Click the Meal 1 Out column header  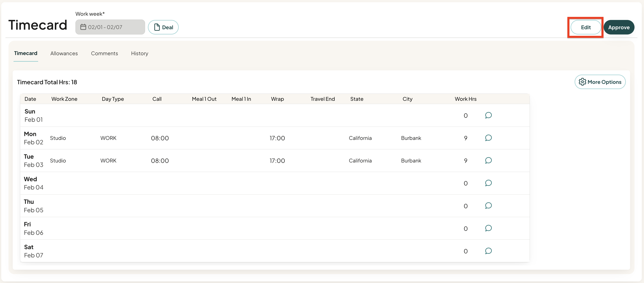(204, 99)
